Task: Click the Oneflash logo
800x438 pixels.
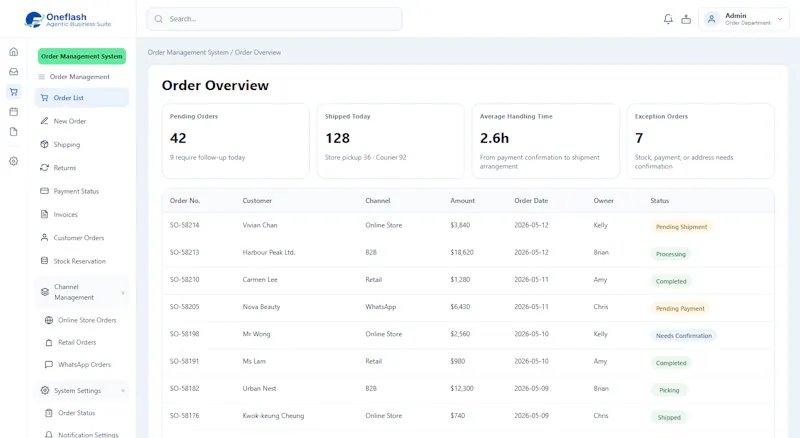Action: (68, 19)
